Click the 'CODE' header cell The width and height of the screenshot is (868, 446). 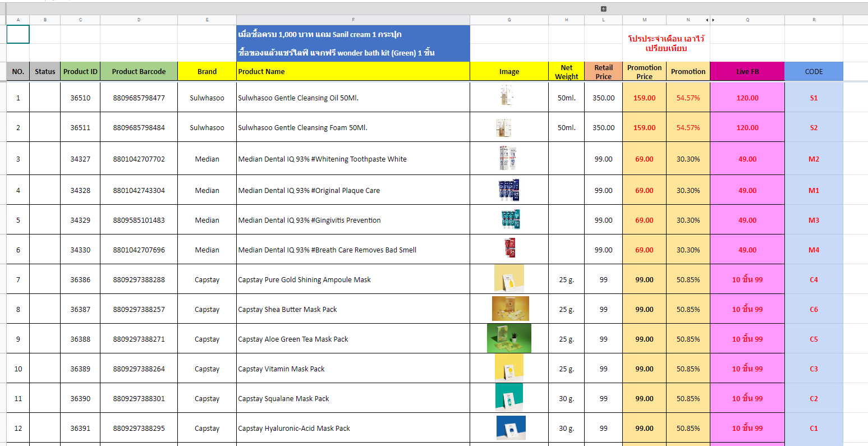click(x=814, y=71)
